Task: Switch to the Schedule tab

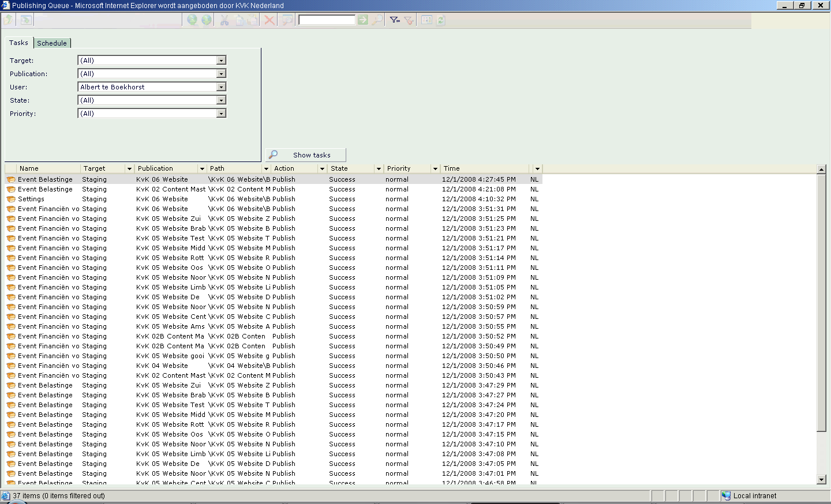Action: coord(52,43)
